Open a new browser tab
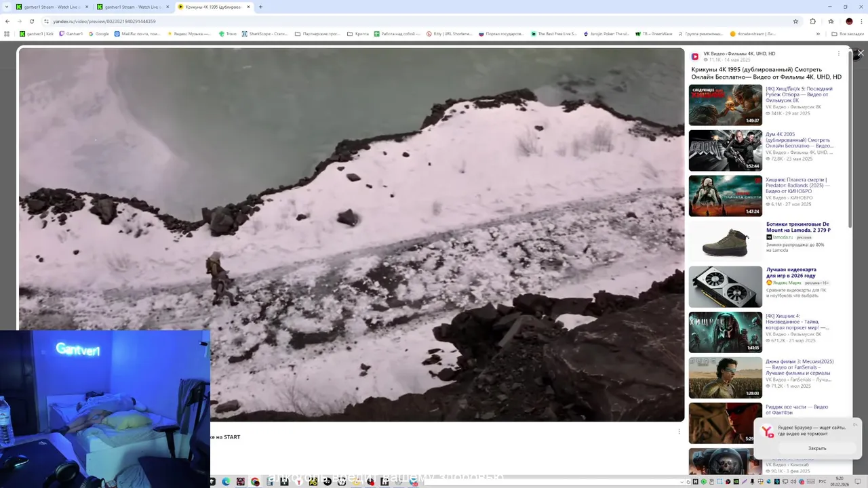 (x=260, y=7)
